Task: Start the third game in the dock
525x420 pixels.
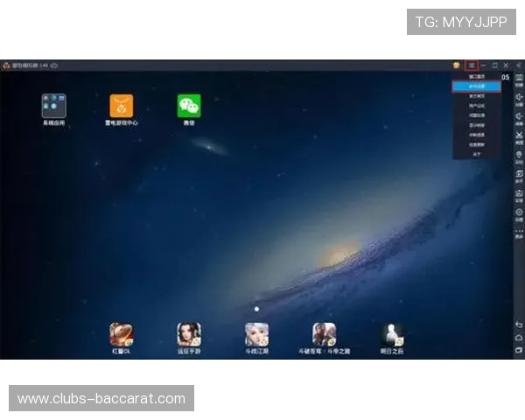Action: point(256,334)
